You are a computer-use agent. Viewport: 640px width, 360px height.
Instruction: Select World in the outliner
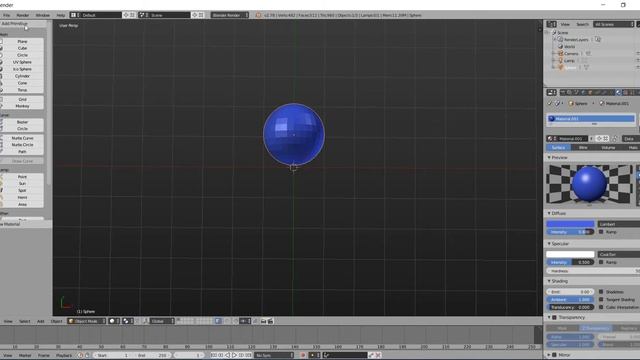click(569, 47)
